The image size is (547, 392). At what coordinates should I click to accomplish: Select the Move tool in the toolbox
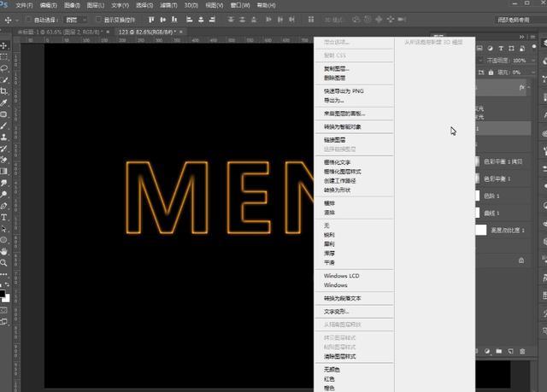4,45
